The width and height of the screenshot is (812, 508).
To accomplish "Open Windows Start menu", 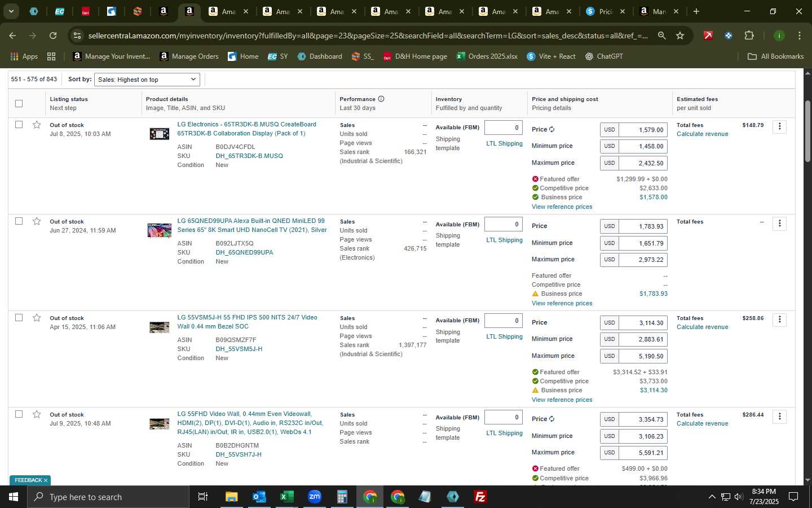I will point(14,497).
